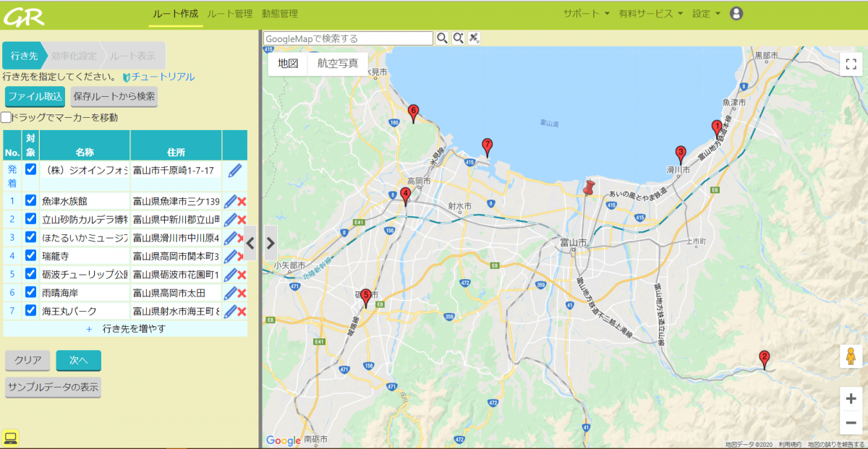Click the user account avatar icon
This screenshot has width=868, height=449.
pos(736,14)
